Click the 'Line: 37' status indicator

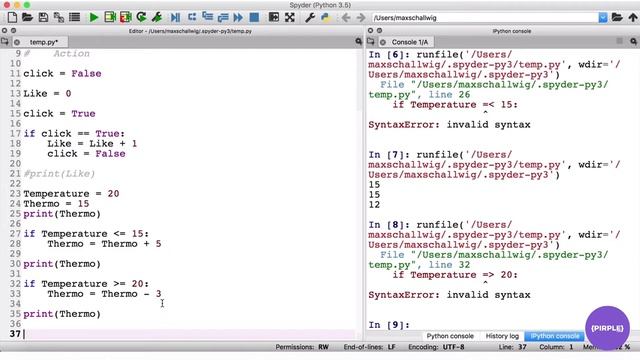click(512, 347)
